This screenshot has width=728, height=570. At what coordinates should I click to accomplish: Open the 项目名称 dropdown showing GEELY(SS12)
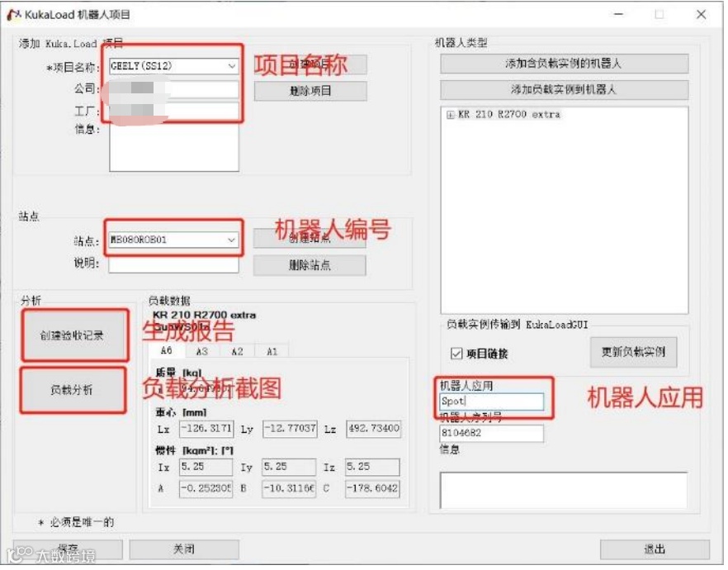pyautogui.click(x=174, y=66)
